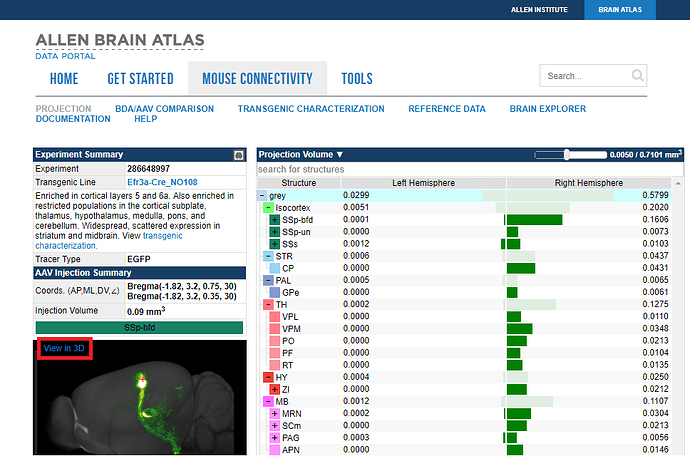Collapse the TH tree node
690x456 pixels.
pyautogui.click(x=268, y=304)
